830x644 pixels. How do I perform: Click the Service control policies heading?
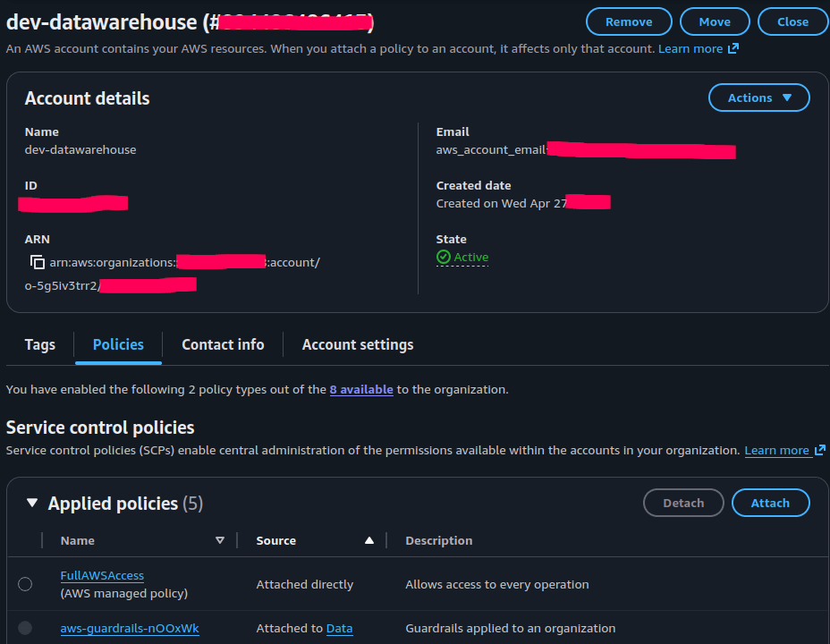(100, 428)
